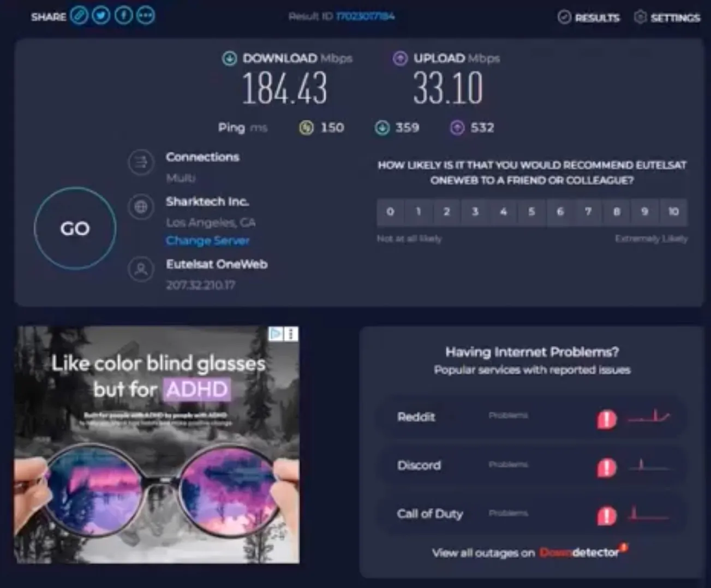Click the Connections multi icon
Screen dimensions: 711x588
click(141, 162)
